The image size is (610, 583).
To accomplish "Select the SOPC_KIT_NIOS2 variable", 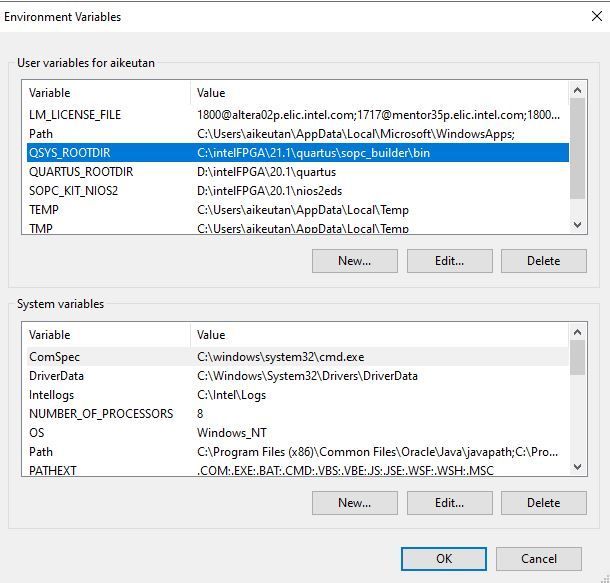I will [x=73, y=191].
